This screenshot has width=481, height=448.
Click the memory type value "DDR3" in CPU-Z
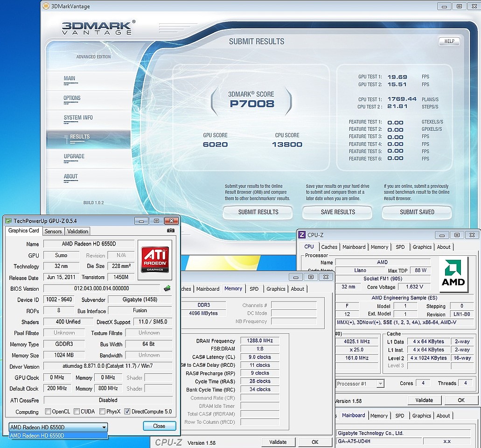coord(204,305)
